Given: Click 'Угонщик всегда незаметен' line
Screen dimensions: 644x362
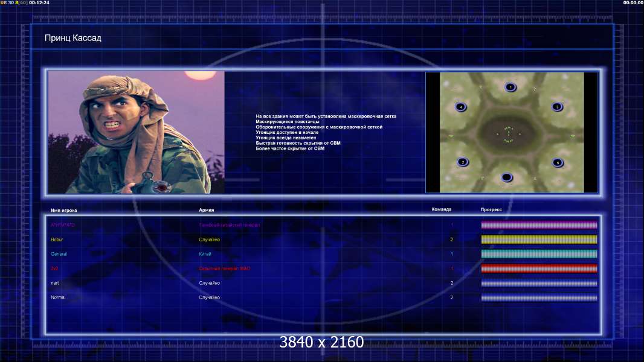Looking at the screenshot, I should point(286,138).
